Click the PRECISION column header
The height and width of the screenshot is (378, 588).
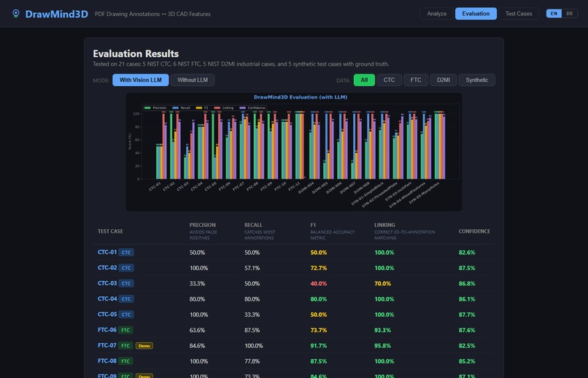click(203, 225)
